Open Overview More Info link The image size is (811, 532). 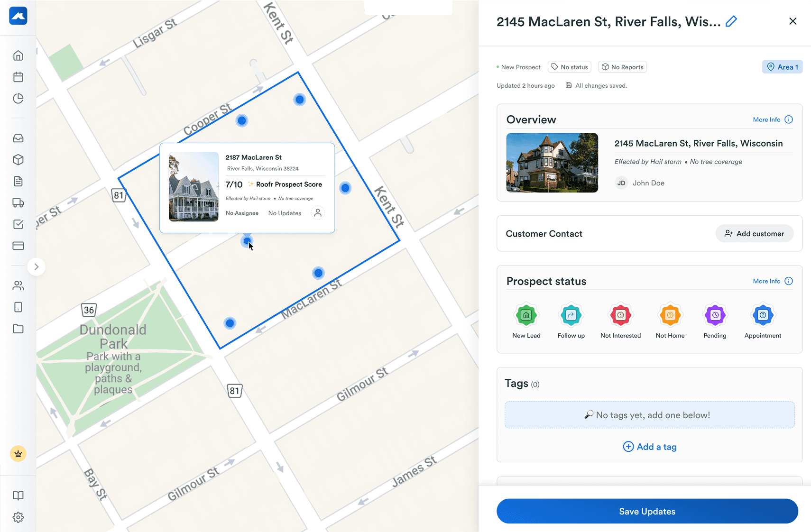pyautogui.click(x=766, y=119)
